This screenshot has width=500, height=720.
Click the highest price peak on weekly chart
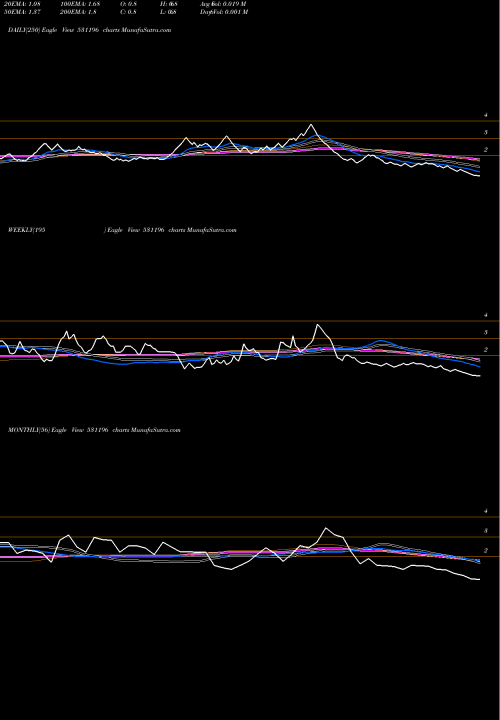(317, 325)
